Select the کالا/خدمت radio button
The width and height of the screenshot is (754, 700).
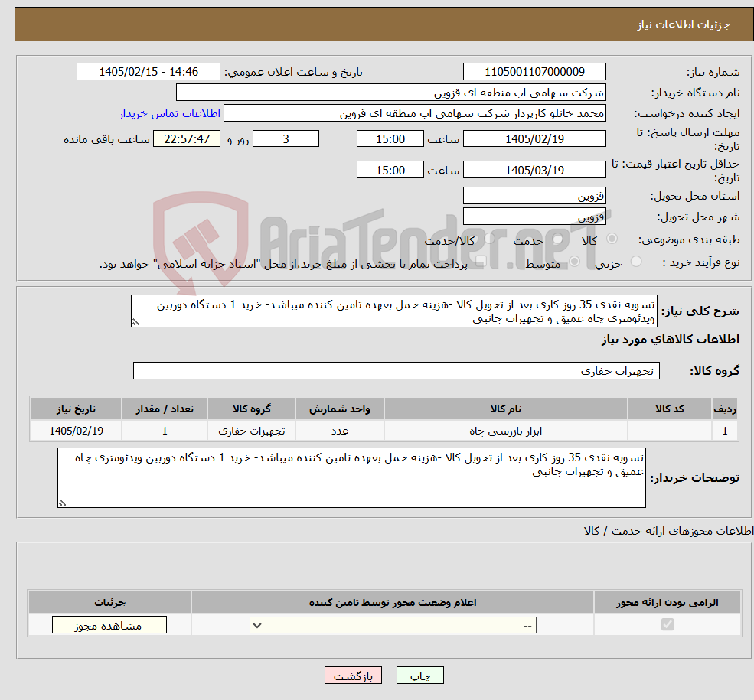(x=489, y=238)
